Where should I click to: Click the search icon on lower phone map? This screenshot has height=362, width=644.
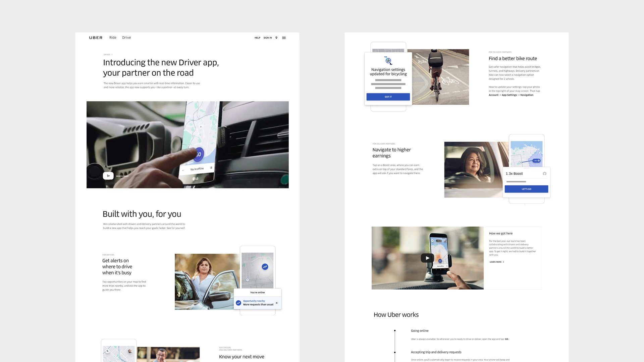pyautogui.click(x=108, y=351)
